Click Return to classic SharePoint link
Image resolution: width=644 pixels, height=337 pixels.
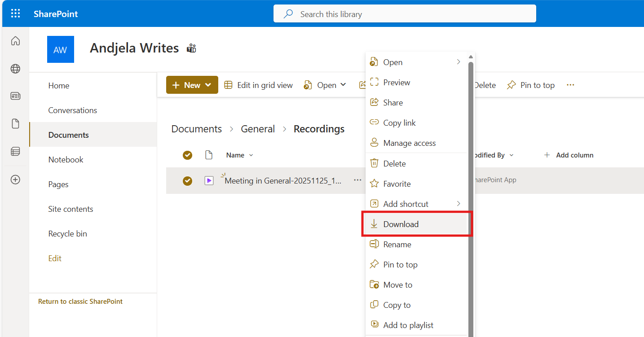[80, 302]
